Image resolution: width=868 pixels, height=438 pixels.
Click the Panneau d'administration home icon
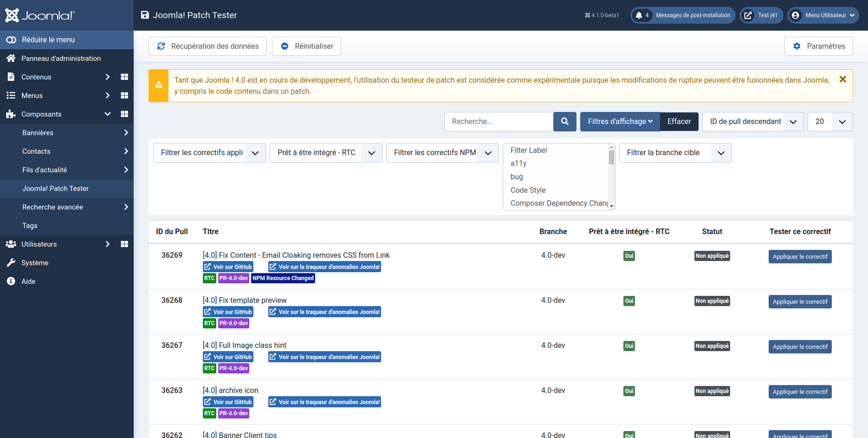click(x=11, y=59)
